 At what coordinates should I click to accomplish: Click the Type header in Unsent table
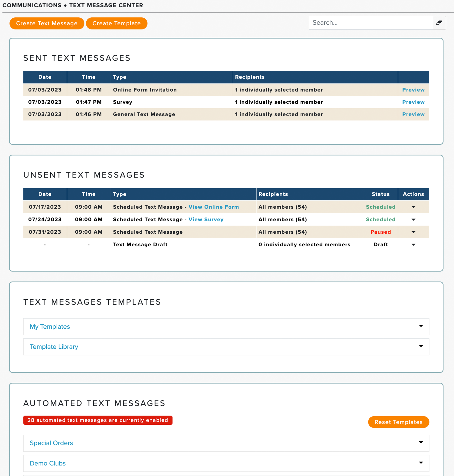183,194
